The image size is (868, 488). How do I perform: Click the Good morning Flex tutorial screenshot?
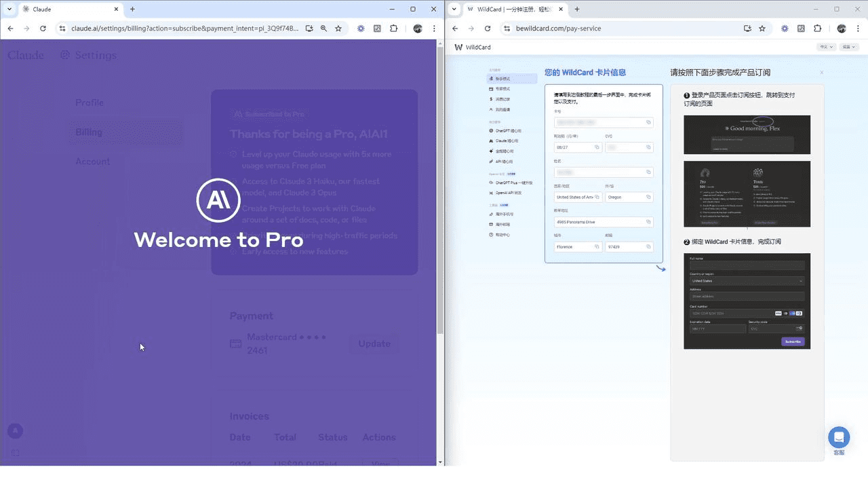click(747, 134)
